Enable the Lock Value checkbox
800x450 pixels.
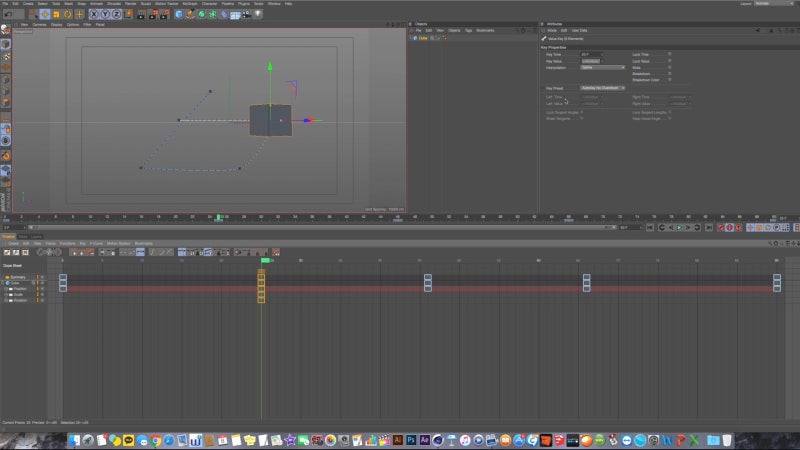pyautogui.click(x=669, y=61)
